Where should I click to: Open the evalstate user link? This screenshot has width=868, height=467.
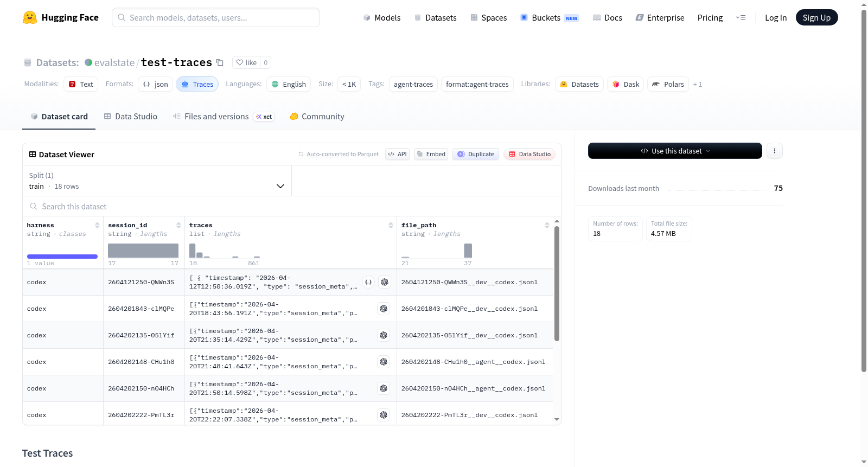[114, 62]
